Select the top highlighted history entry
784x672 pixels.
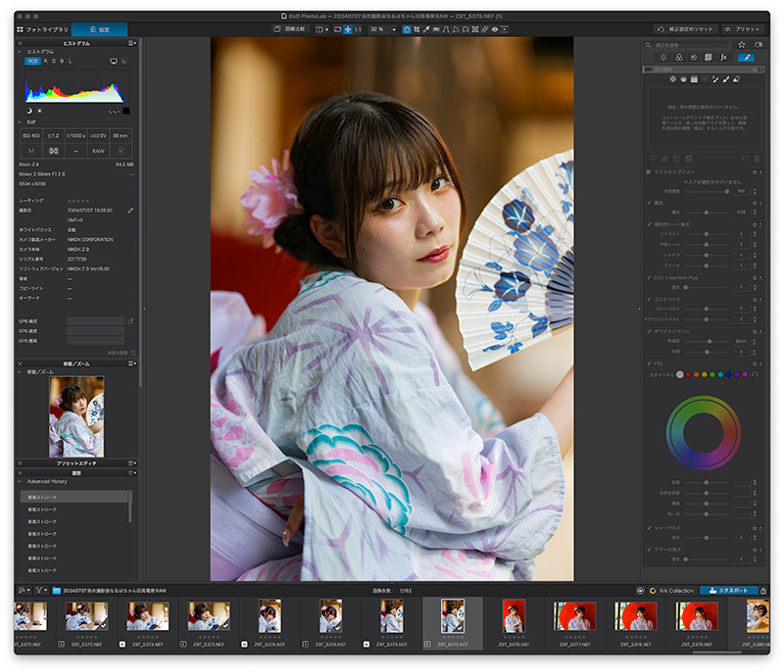tap(74, 497)
